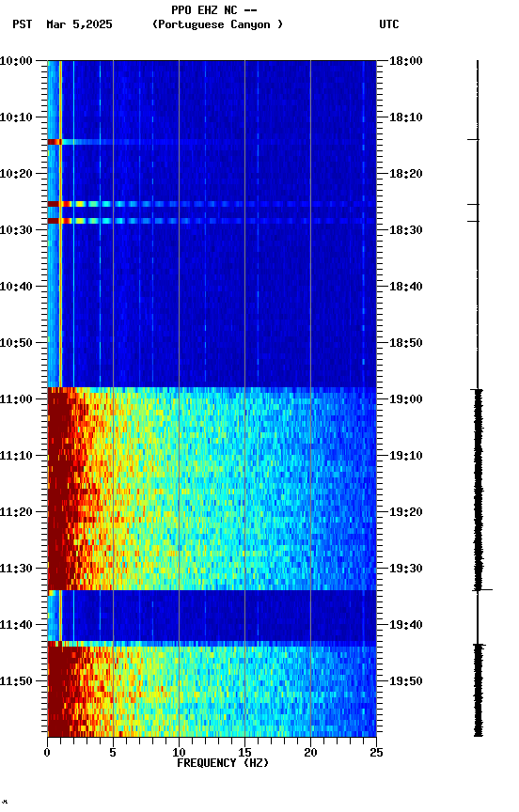Click the 10:28 broadband spike in spectrogram
The height and width of the screenshot is (812, 519).
click(x=212, y=221)
